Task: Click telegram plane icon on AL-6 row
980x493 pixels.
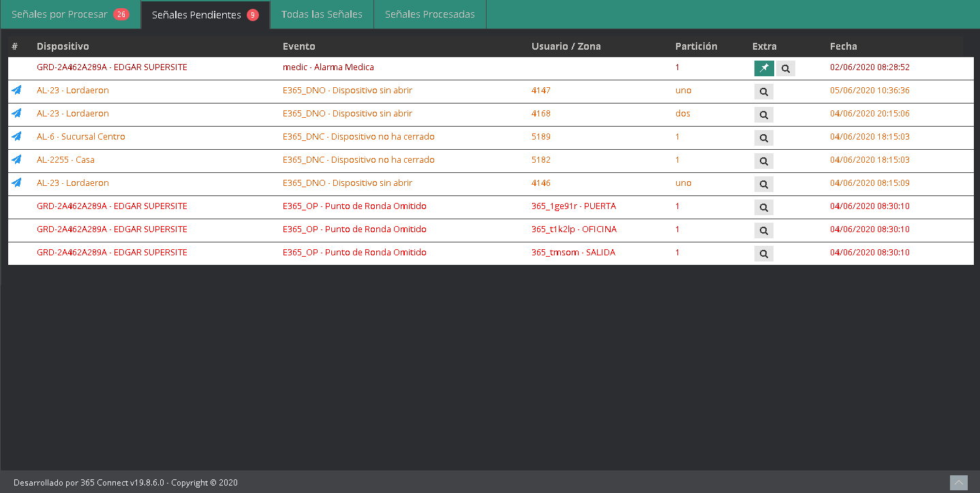Action: pyautogui.click(x=17, y=136)
